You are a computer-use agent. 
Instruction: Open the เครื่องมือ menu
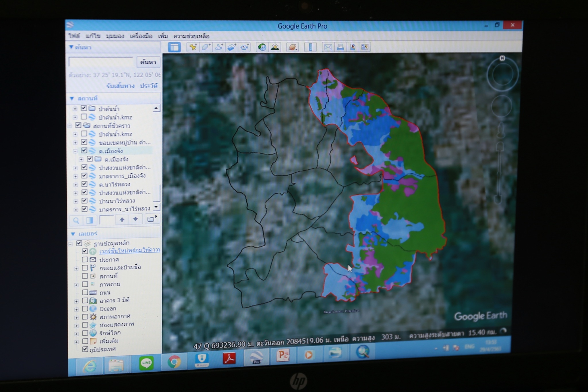tap(141, 36)
